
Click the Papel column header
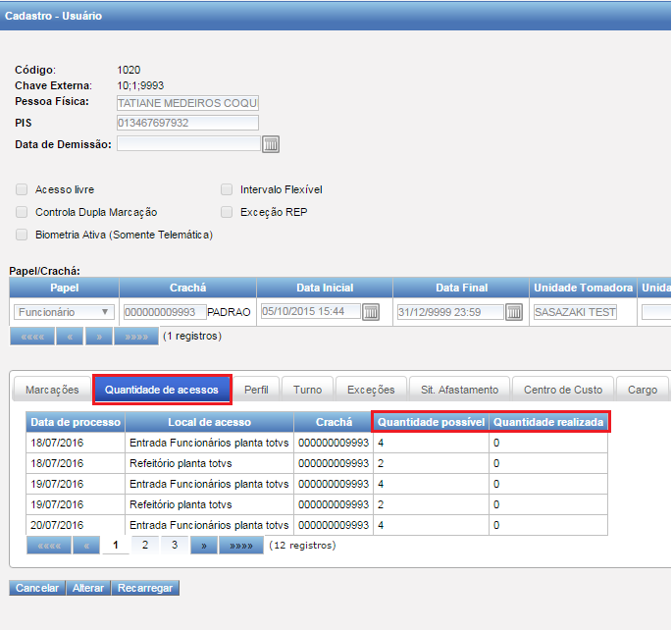[x=65, y=288]
